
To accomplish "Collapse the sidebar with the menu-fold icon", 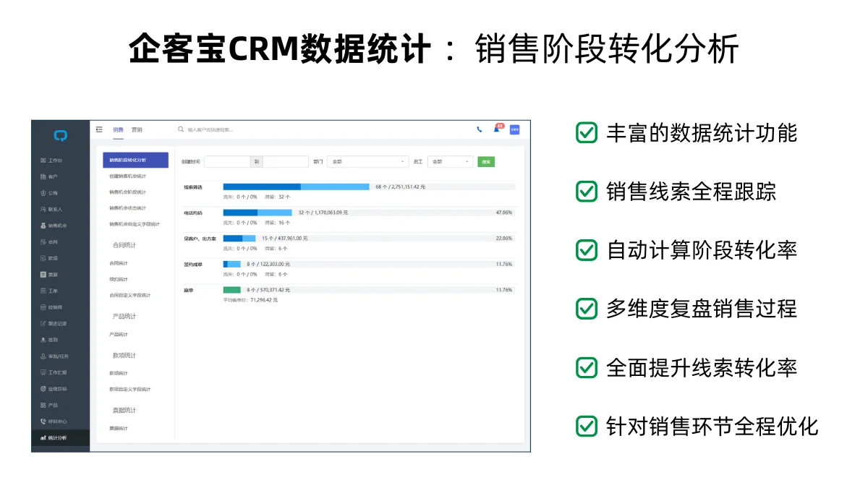I will 99,129.
